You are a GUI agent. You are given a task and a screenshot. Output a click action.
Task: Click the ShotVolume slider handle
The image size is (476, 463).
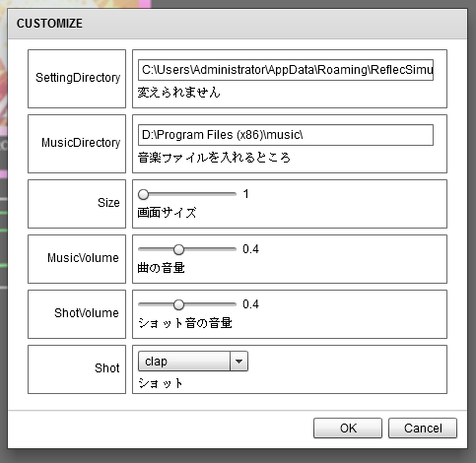[x=178, y=304]
